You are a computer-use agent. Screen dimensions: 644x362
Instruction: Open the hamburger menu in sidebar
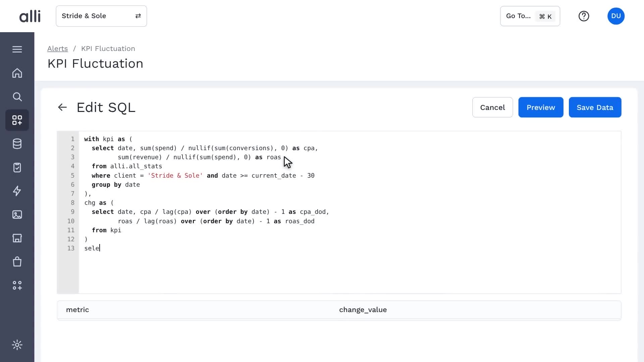click(17, 49)
